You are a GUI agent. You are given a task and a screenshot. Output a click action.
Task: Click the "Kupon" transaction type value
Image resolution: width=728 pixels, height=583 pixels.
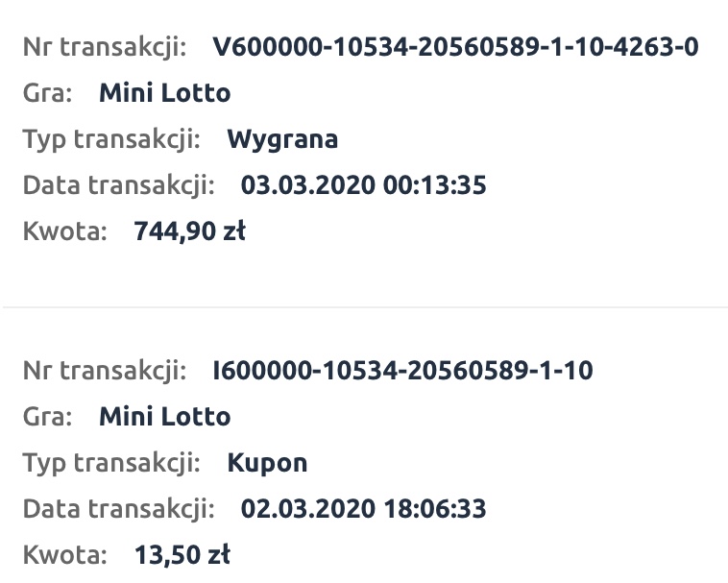pyautogui.click(x=267, y=462)
